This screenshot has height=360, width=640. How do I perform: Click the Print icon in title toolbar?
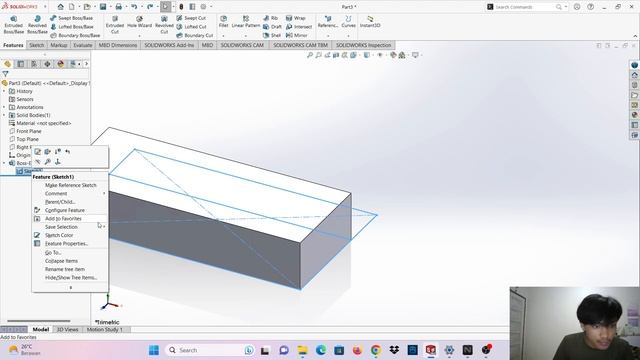pos(118,7)
